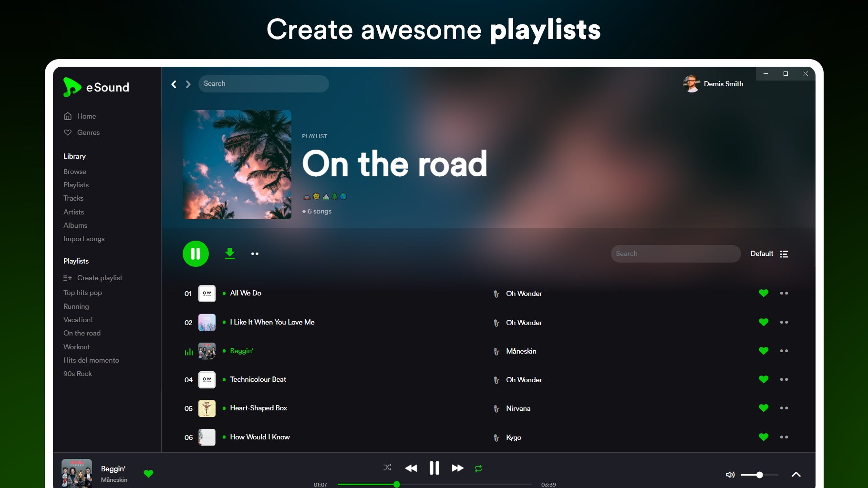The image size is (868, 488).
Task: Open options for the Nirvana track
Action: pos(784,408)
